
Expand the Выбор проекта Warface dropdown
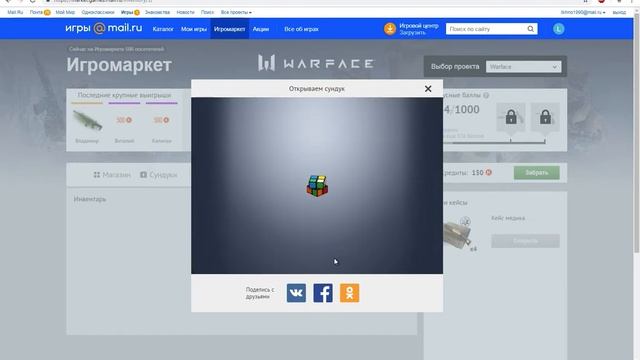click(523, 67)
